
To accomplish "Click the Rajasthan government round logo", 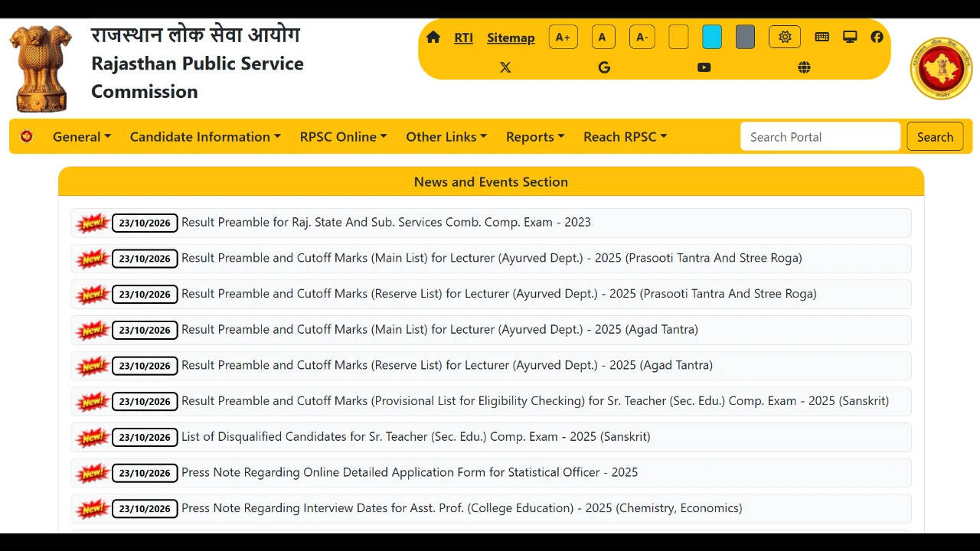I will (x=941, y=69).
